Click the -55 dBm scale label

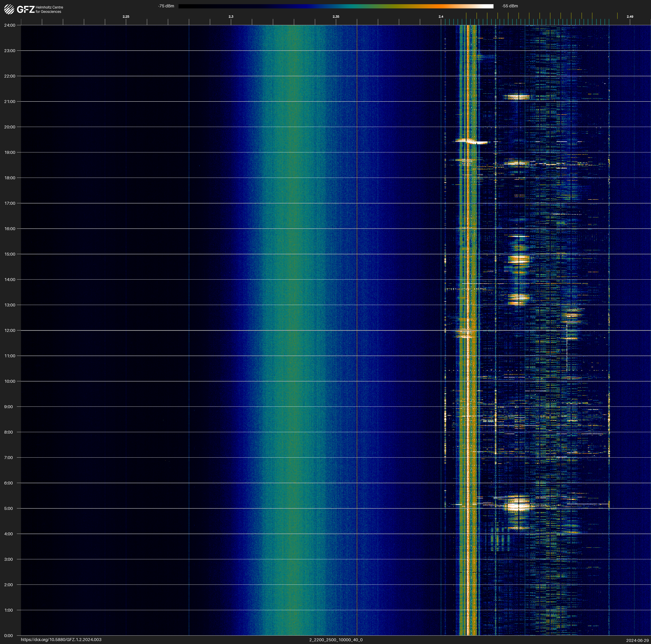coord(510,6)
